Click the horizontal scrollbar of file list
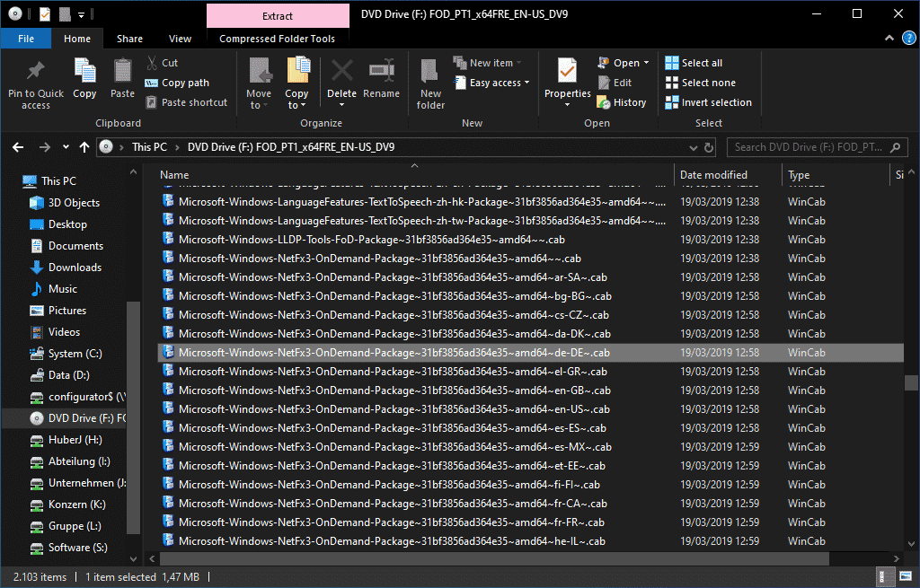The width and height of the screenshot is (920, 588). [494, 558]
